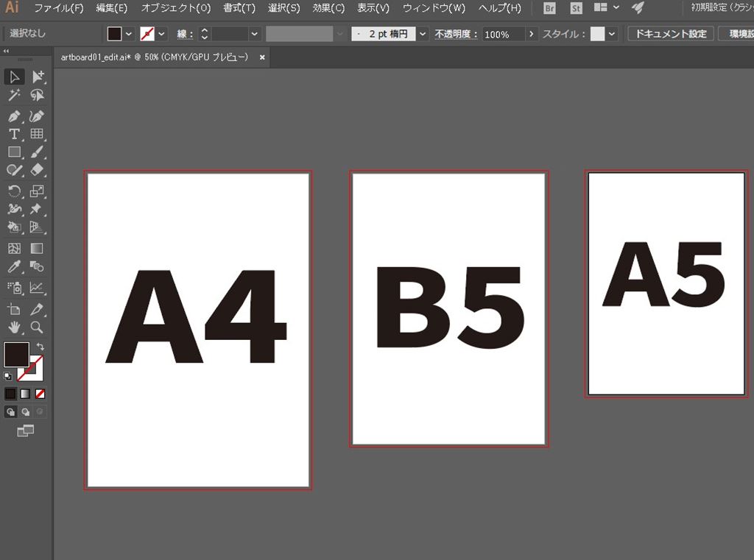The width and height of the screenshot is (754, 560).
Task: Select the Eyedropper tool
Action: pos(14,267)
